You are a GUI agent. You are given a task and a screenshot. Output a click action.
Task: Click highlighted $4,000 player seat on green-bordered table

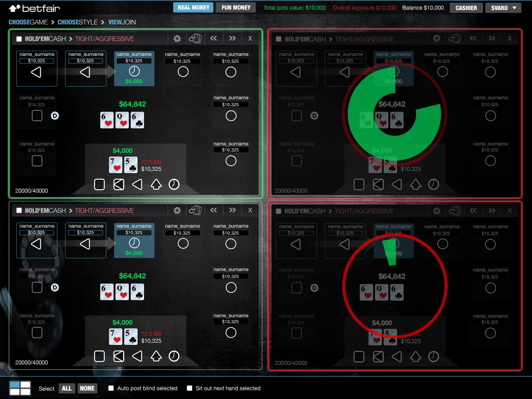[134, 68]
